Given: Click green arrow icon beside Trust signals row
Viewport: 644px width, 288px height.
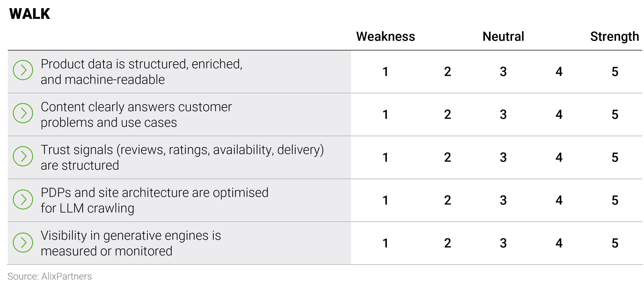Looking at the screenshot, I should point(23,156).
